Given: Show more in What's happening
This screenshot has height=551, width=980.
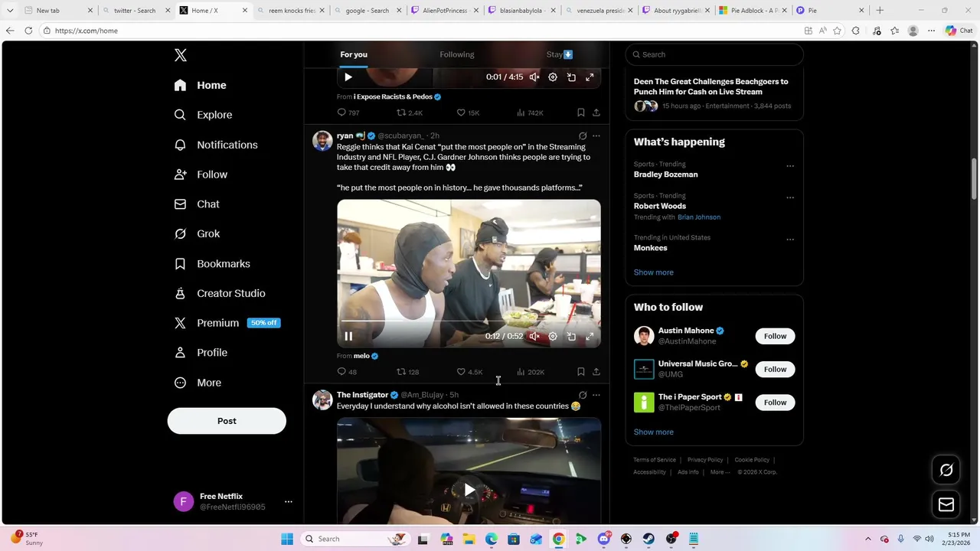Looking at the screenshot, I should (653, 272).
